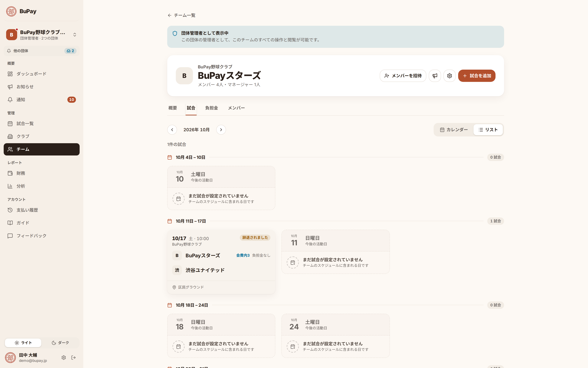The image size is (588, 368).
Task: Go to 試合一覧 in the sidebar
Action: point(41,124)
